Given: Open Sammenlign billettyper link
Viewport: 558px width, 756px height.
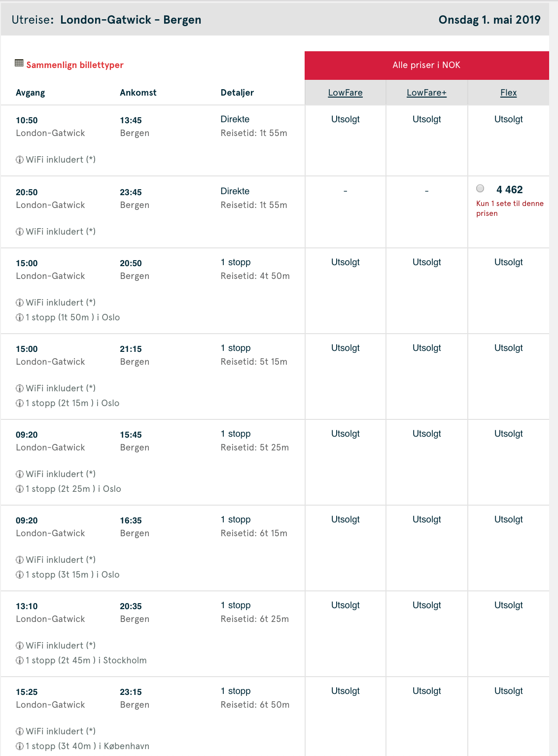Looking at the screenshot, I should pyautogui.click(x=75, y=65).
